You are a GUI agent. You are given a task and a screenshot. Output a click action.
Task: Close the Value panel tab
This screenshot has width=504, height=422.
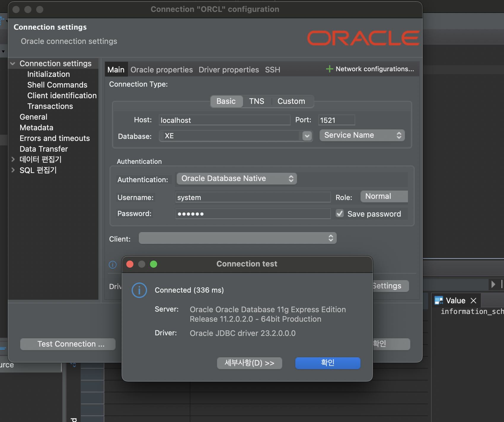click(x=473, y=301)
